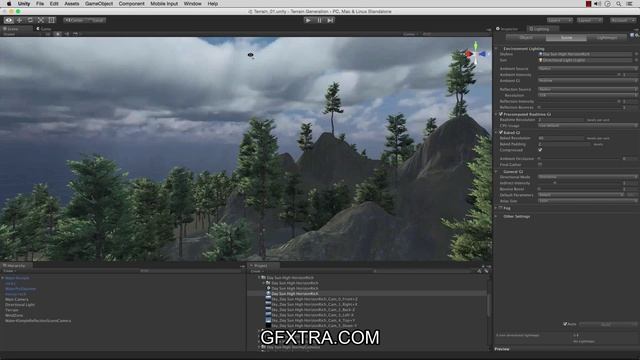
Task: Click Sky_Cam_2_Back-Z texture thumbnail
Action: click(x=268, y=309)
